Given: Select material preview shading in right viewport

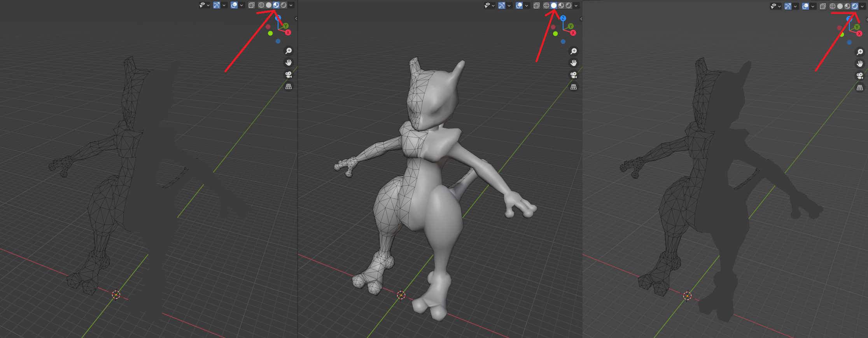Looking at the screenshot, I should 847,6.
